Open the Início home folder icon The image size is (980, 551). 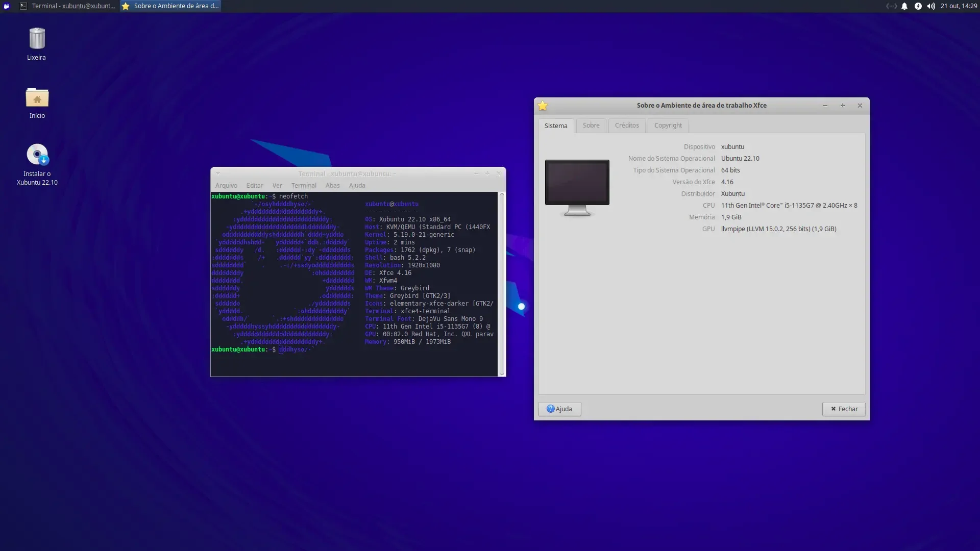37,97
